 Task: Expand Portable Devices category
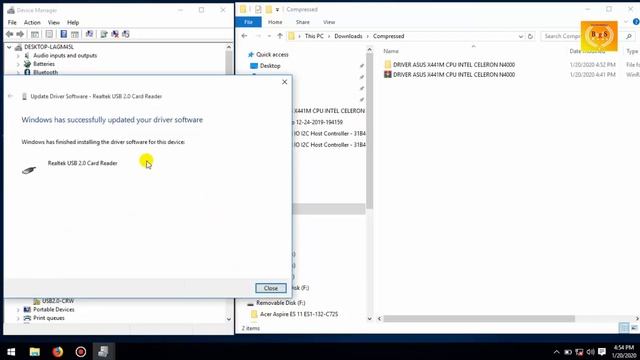[x=18, y=310]
